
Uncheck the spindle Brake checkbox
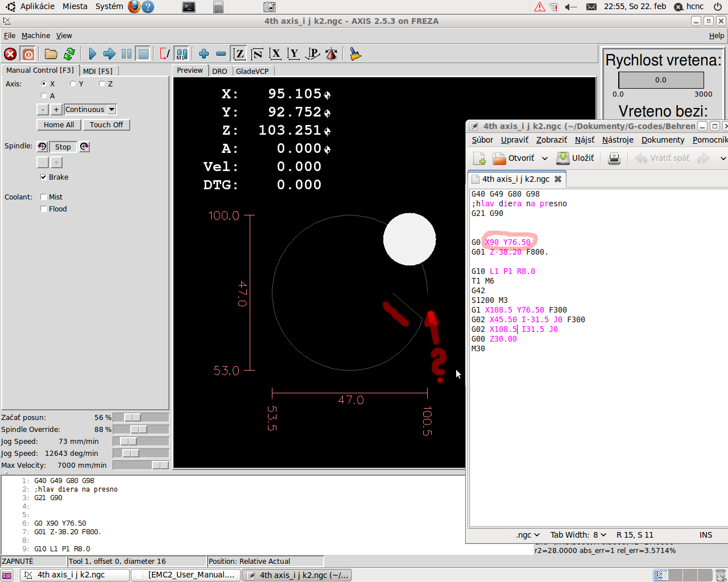click(x=44, y=177)
